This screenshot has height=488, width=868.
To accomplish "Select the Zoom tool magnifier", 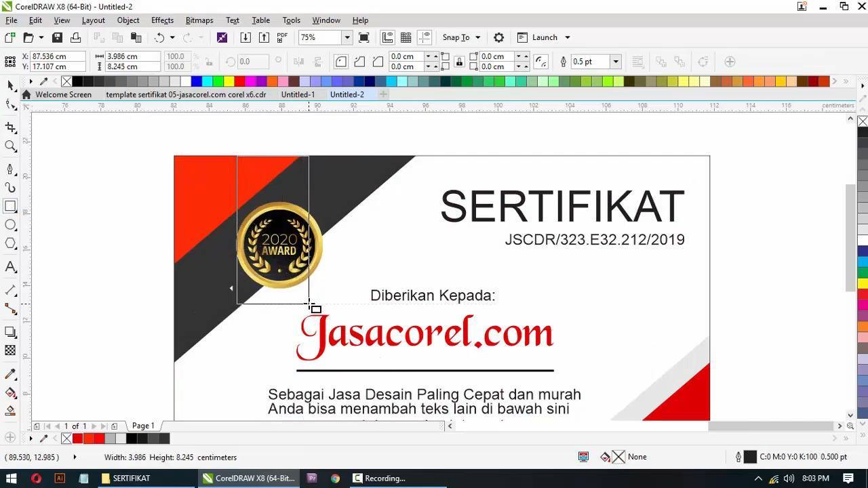I will [10, 146].
